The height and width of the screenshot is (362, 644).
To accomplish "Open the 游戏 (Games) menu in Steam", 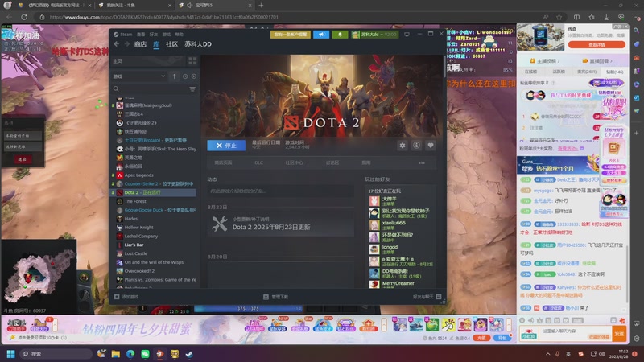I will pyautogui.click(x=167, y=35).
